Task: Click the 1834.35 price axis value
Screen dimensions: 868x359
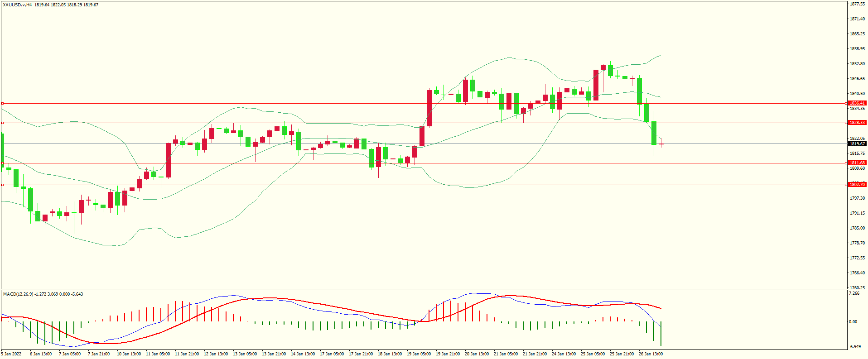Action: (857, 109)
